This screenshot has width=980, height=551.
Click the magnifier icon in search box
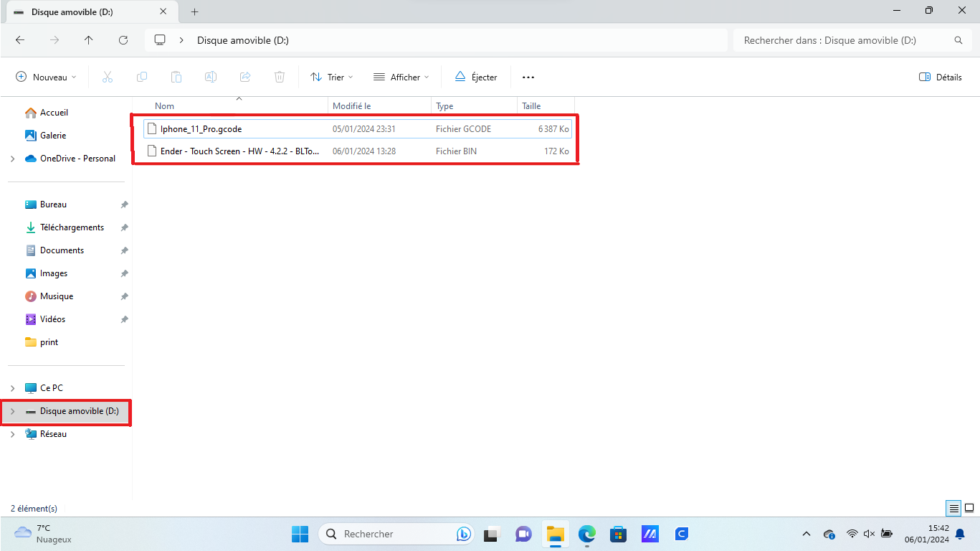pos(958,40)
